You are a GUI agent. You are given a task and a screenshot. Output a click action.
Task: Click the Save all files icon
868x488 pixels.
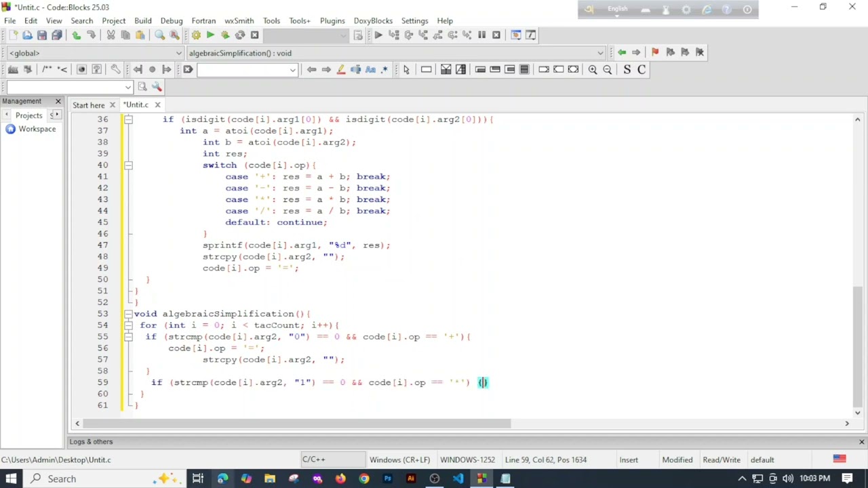tap(57, 35)
